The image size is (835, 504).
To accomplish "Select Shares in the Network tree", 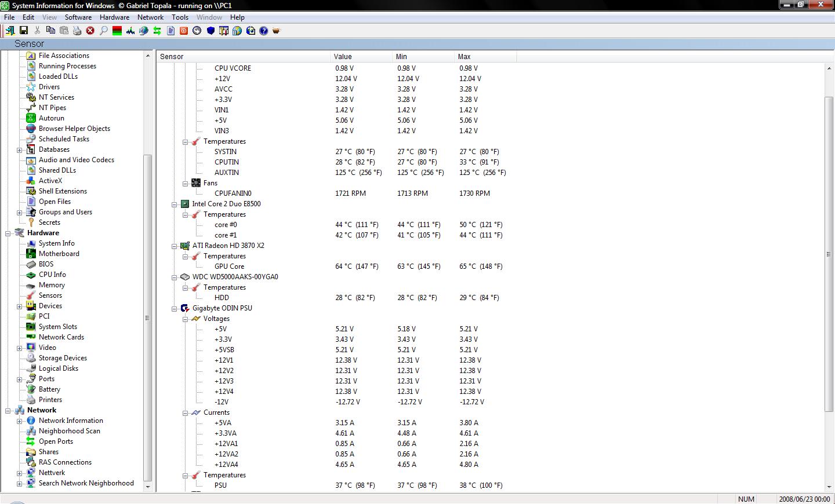I will click(49, 452).
